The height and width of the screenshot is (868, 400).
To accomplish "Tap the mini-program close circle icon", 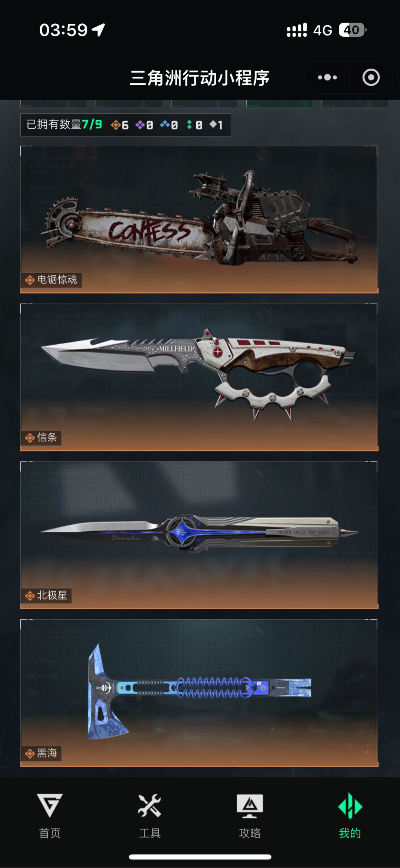I will pos(371,77).
